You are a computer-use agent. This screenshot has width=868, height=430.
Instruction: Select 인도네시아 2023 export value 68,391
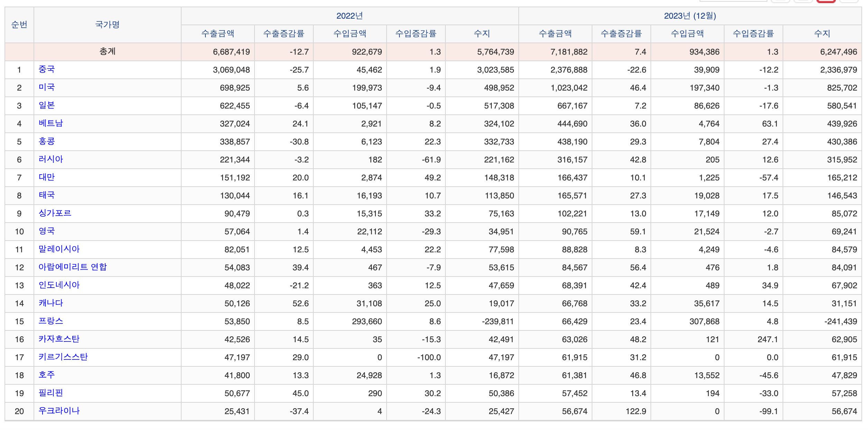tap(574, 286)
